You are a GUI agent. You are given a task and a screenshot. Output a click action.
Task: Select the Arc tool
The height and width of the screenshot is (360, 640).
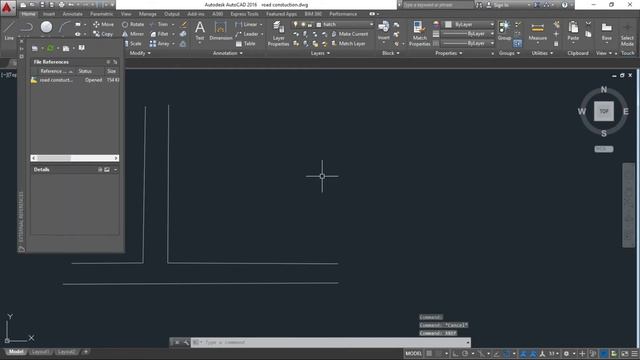[64, 27]
